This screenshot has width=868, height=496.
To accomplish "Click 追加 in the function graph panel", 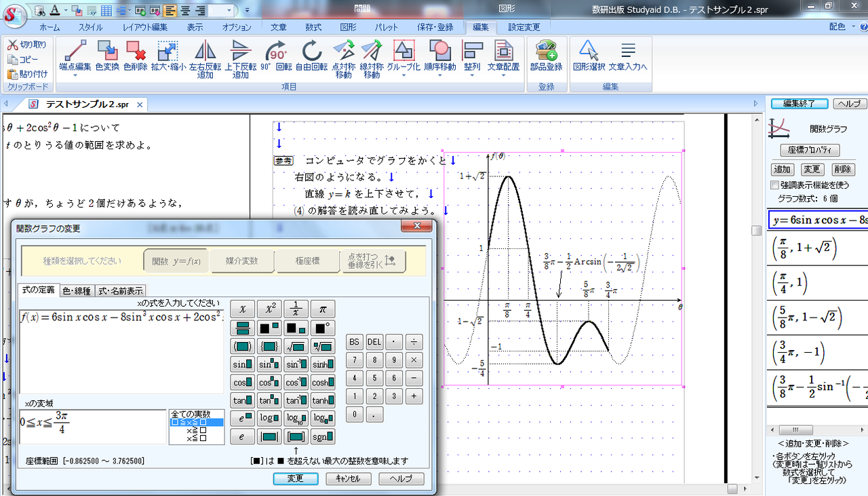I will click(783, 170).
